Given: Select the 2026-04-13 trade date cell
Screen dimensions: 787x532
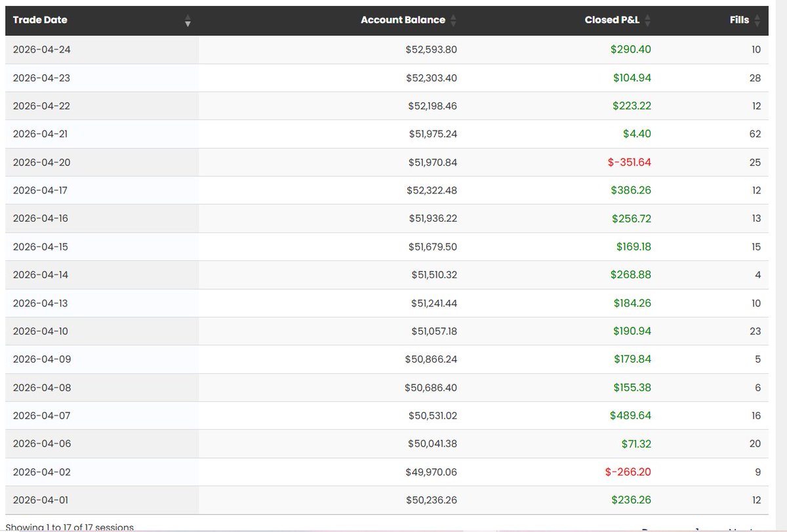Looking at the screenshot, I should click(x=102, y=304).
